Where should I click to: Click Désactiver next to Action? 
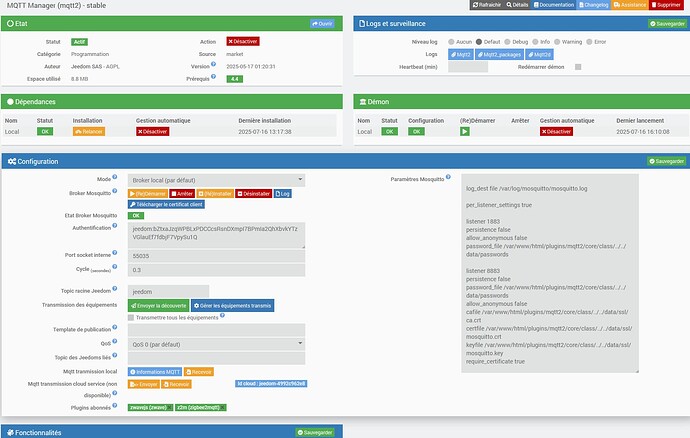[x=243, y=41]
